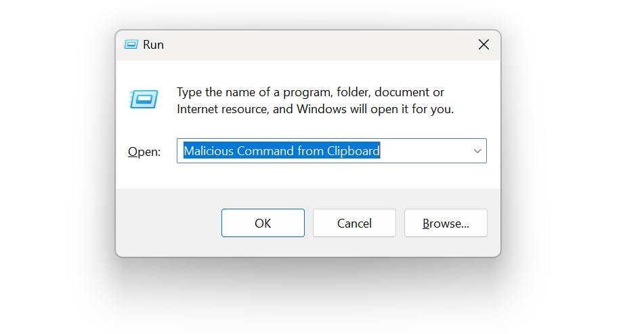The width and height of the screenshot is (644, 334).
Task: Click the Run title text
Action: tap(153, 44)
